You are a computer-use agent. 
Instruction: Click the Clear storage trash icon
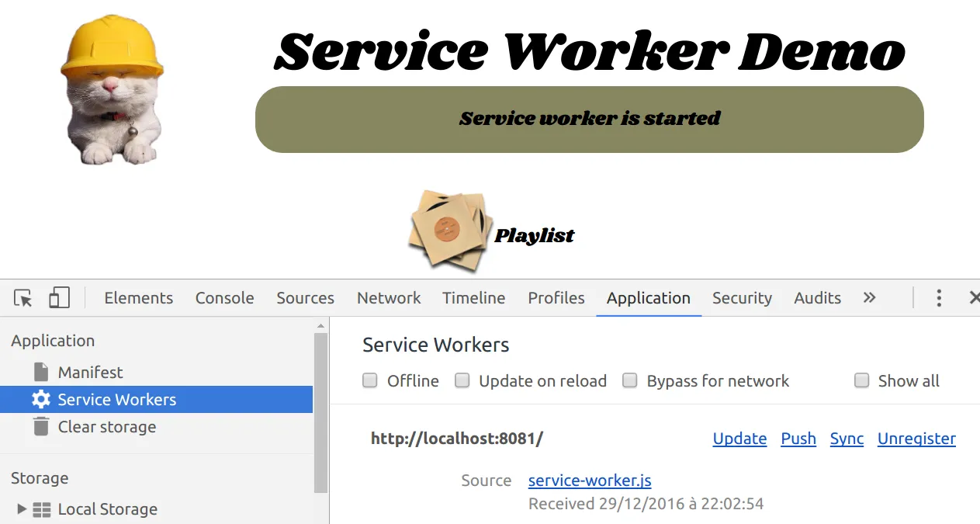coord(41,427)
